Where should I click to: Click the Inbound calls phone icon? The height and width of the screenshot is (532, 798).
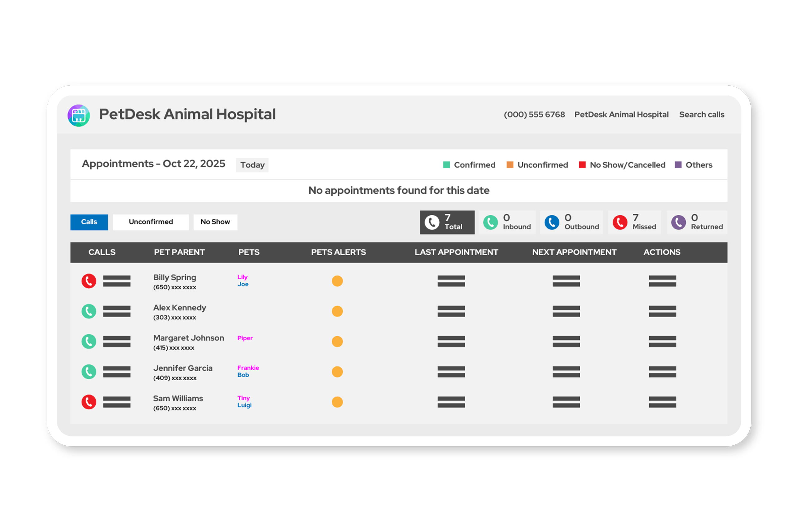[490, 222]
